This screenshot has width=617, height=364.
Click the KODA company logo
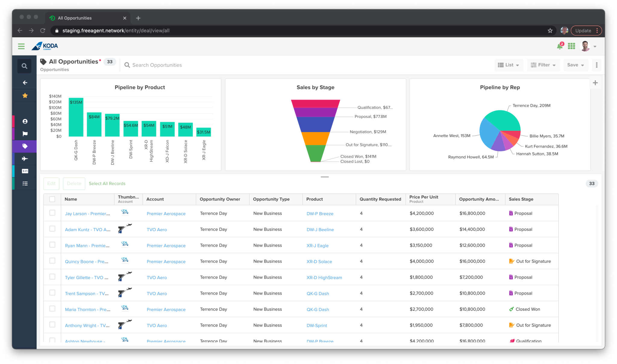45,46
